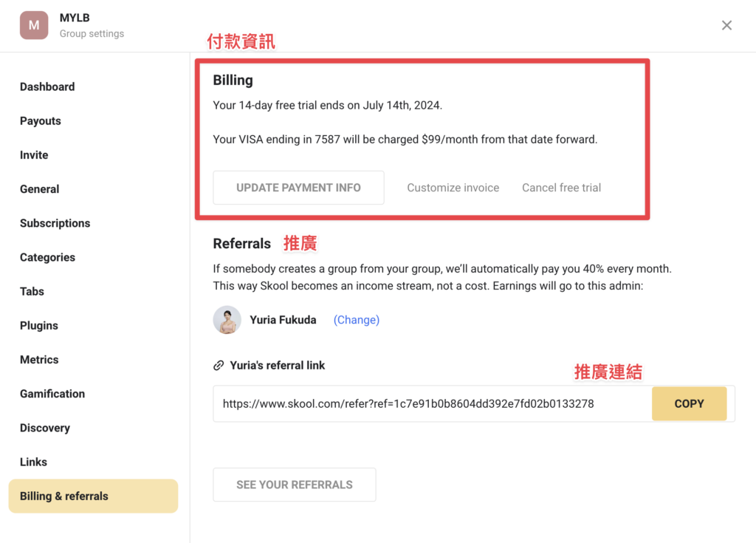Open the Dashboard settings section

click(47, 87)
